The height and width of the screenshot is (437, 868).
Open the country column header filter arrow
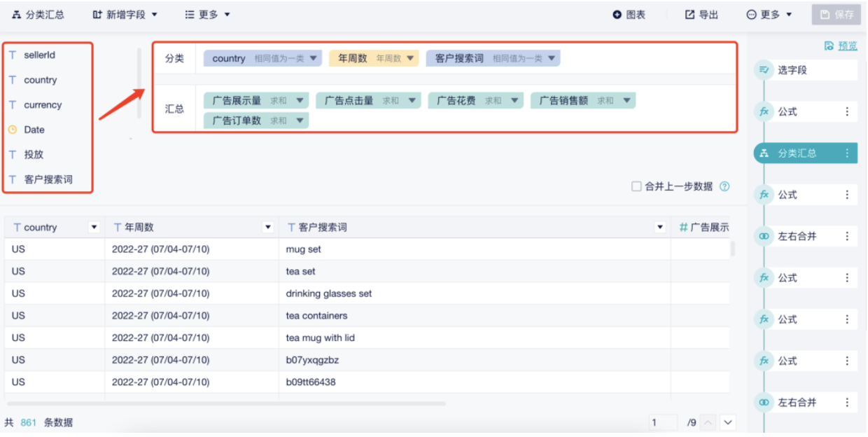tap(94, 228)
